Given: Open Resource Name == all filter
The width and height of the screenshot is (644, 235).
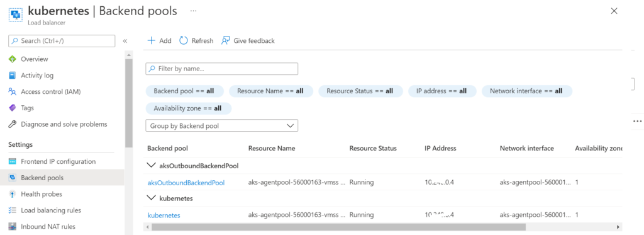Looking at the screenshot, I should 270,91.
